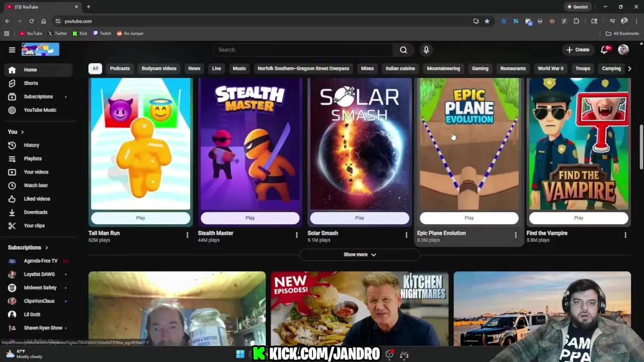
Task: Start voice search with microphone icon
Action: coord(426,50)
